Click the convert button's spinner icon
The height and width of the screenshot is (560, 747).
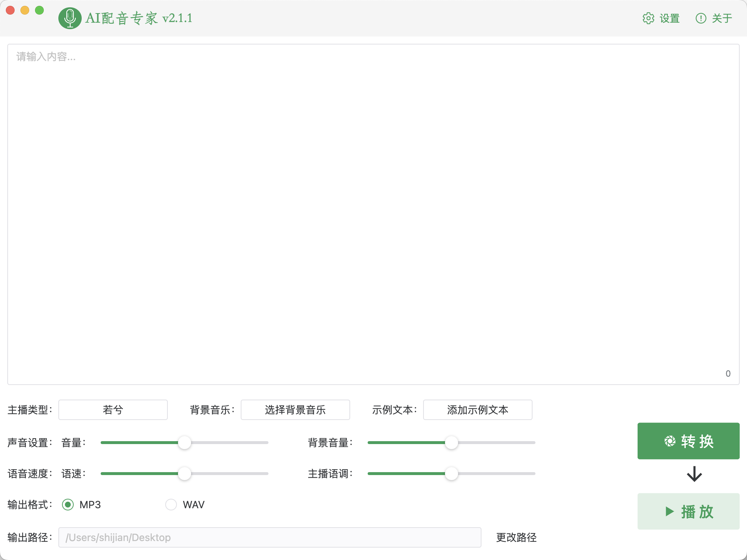[x=670, y=441]
